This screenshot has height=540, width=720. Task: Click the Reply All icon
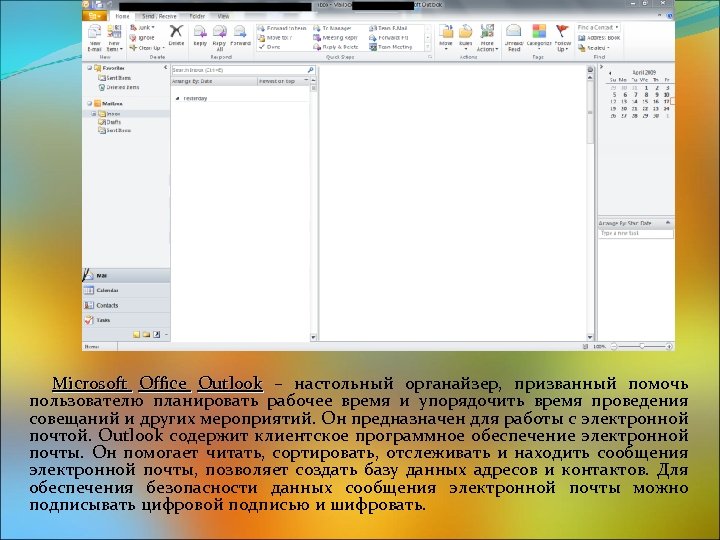point(219,32)
